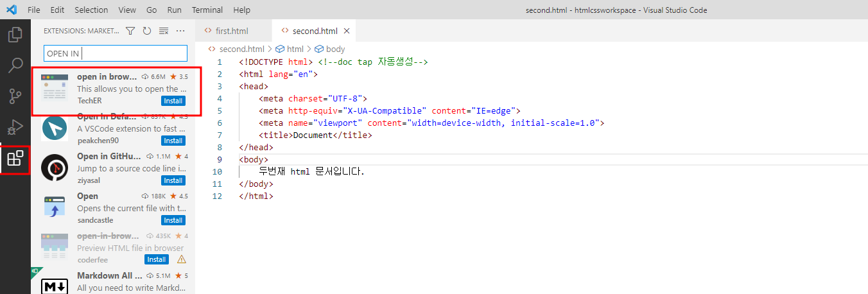This screenshot has height=294, width=868.
Task: Switch to the second.html tab
Action: (x=314, y=31)
